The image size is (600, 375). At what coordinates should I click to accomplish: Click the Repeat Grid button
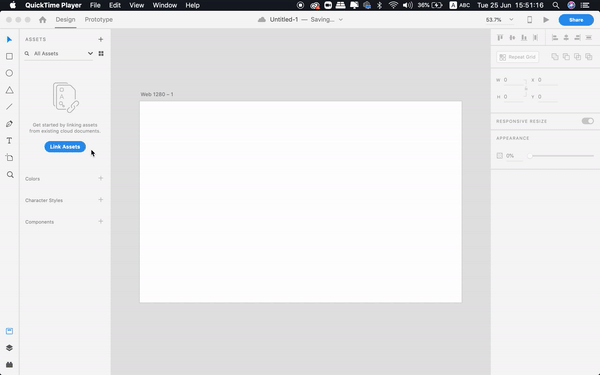pos(518,57)
